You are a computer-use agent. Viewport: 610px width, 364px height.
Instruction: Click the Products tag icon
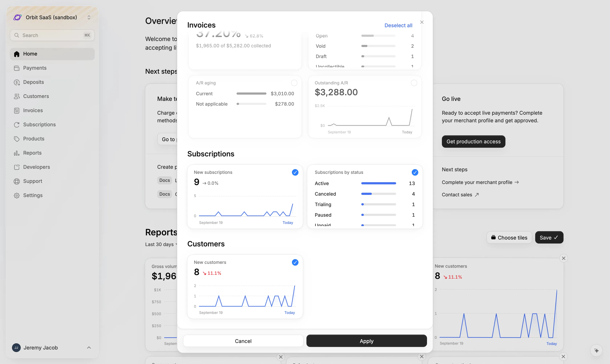coord(17,139)
